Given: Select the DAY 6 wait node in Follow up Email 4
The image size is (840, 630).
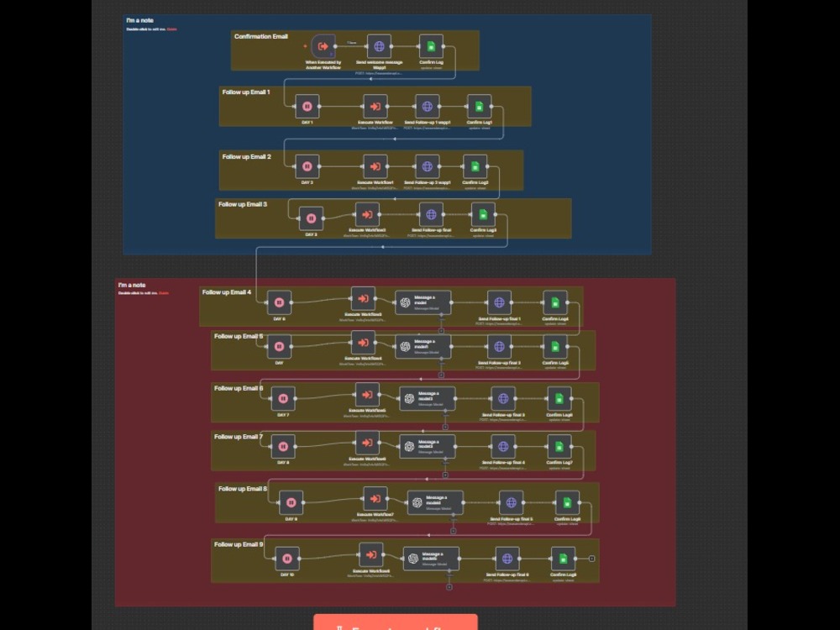Looking at the screenshot, I should (x=279, y=302).
